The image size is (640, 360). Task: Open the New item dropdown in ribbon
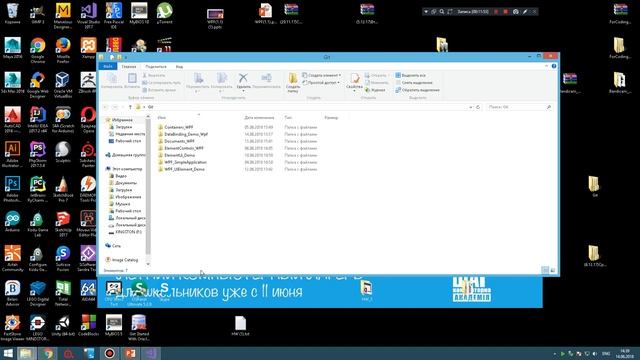[x=322, y=76]
